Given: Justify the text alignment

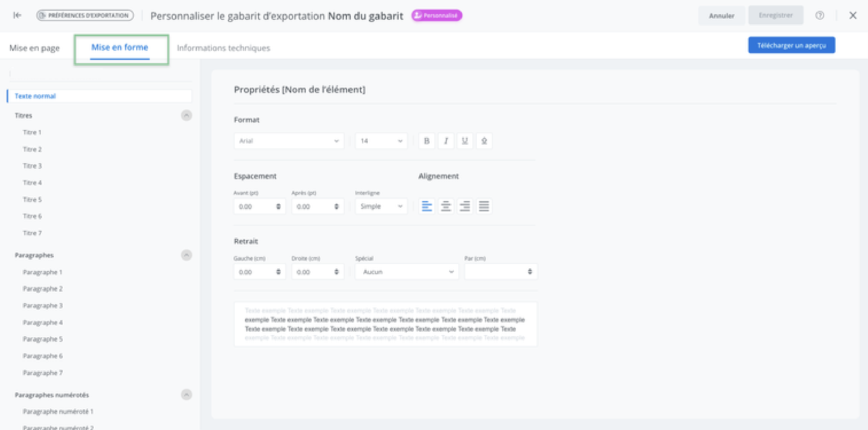Looking at the screenshot, I should (484, 206).
